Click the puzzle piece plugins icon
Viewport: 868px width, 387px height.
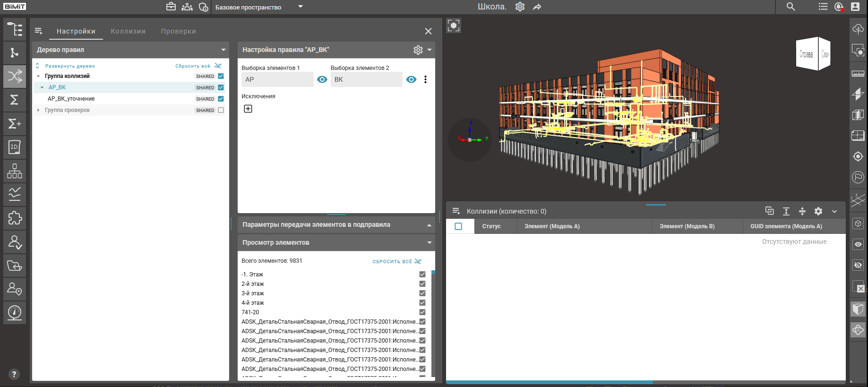(15, 218)
